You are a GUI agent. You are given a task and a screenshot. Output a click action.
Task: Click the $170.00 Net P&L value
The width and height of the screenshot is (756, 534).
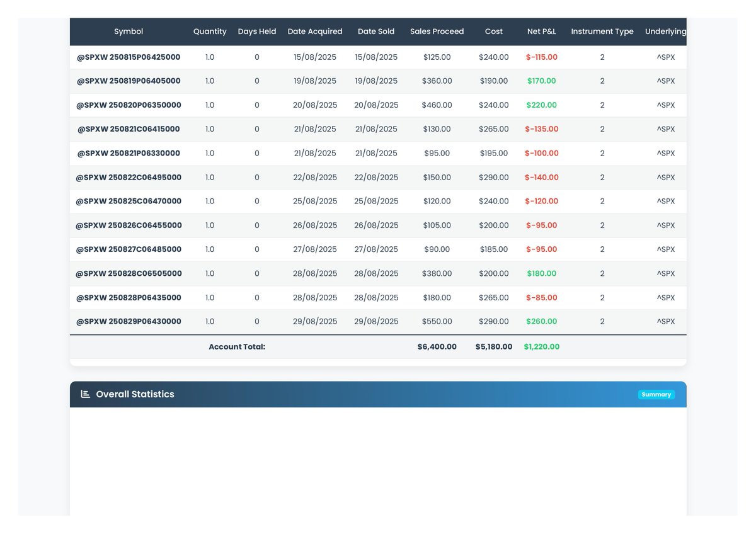pyautogui.click(x=542, y=81)
